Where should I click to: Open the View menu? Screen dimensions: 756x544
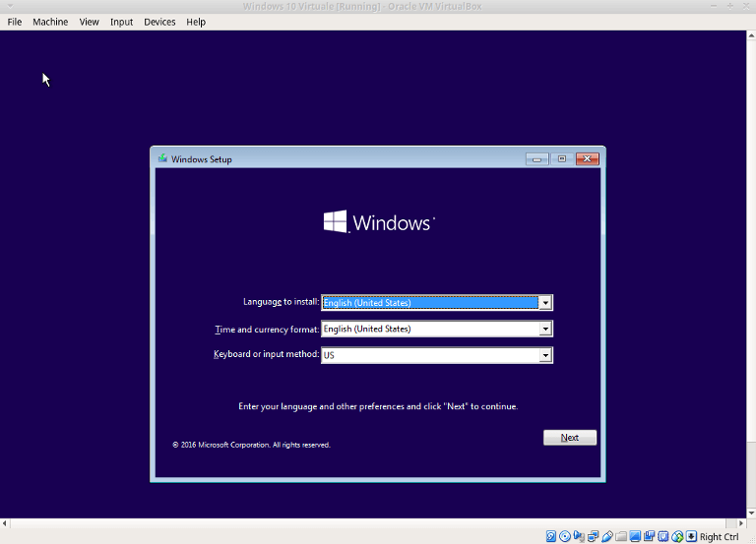click(90, 22)
